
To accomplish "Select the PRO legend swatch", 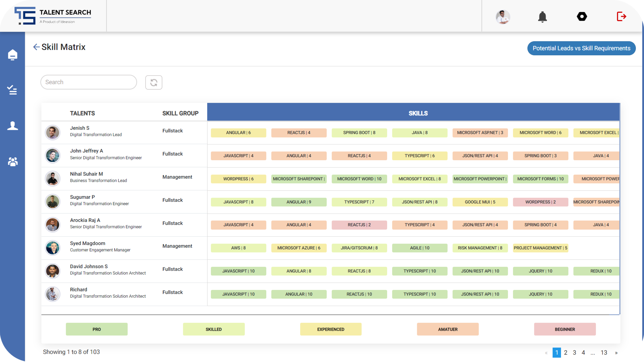I will coord(97,329).
